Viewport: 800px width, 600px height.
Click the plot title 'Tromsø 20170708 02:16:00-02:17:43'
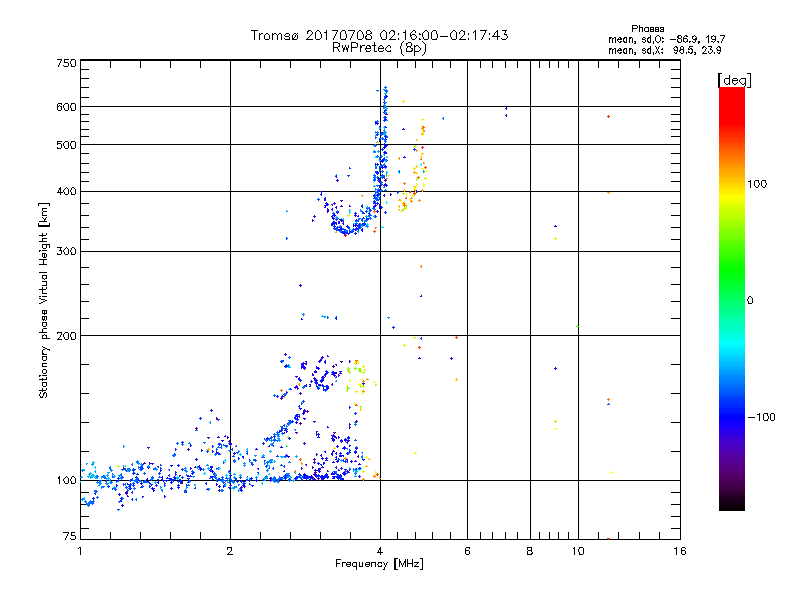pyautogui.click(x=379, y=35)
